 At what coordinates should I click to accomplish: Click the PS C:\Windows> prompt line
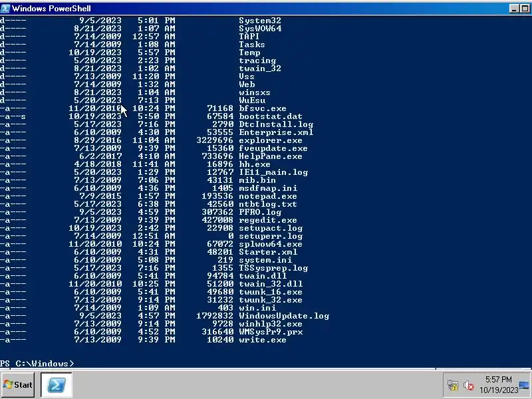tap(37, 363)
